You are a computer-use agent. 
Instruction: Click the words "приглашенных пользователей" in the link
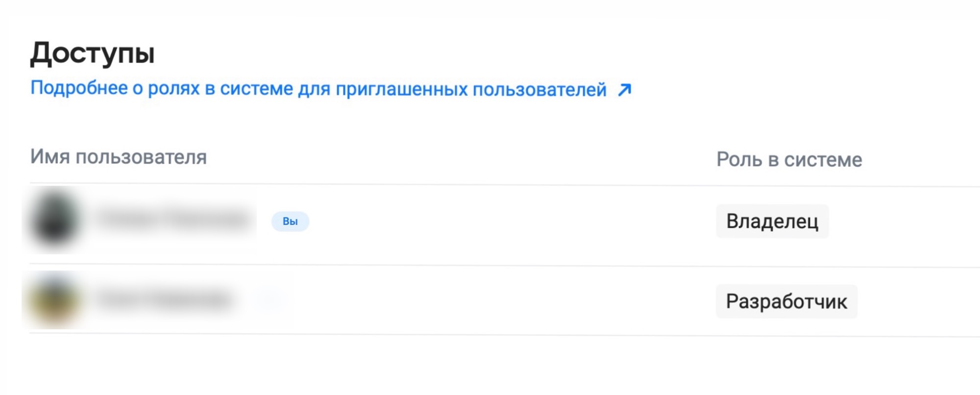tap(471, 90)
